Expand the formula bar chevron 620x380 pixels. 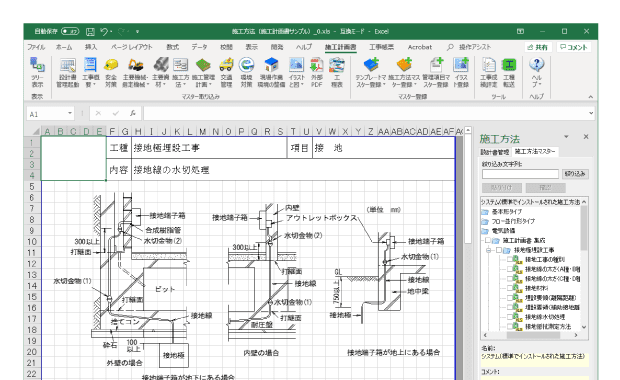591,113
